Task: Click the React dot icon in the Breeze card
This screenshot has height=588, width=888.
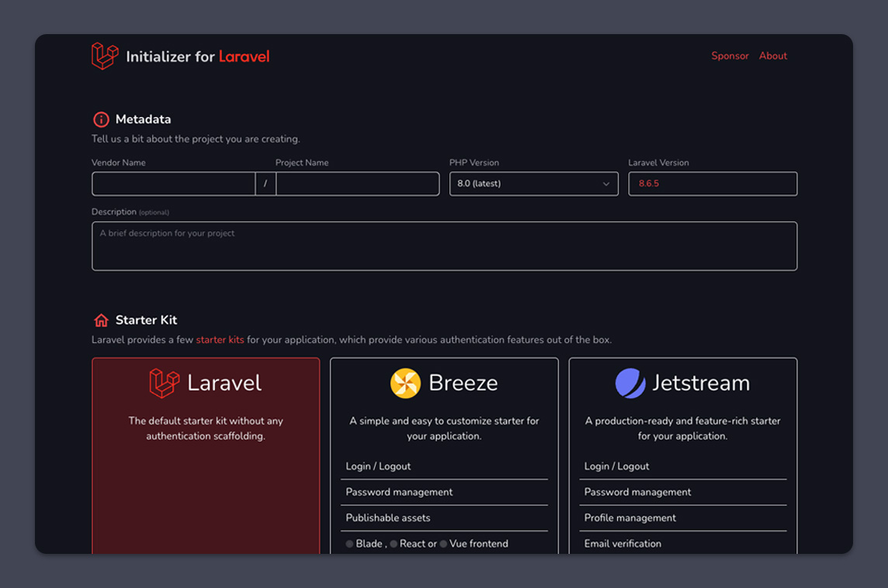Action: [x=394, y=544]
